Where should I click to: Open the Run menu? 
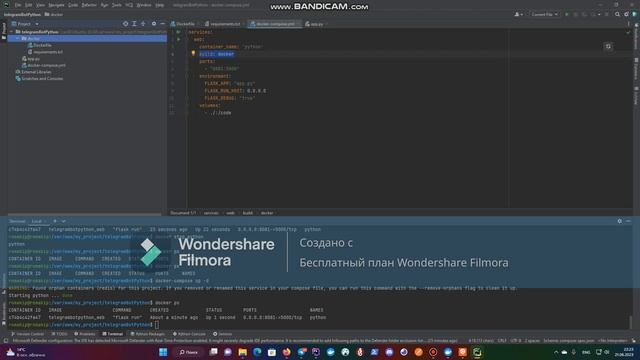(104, 5)
